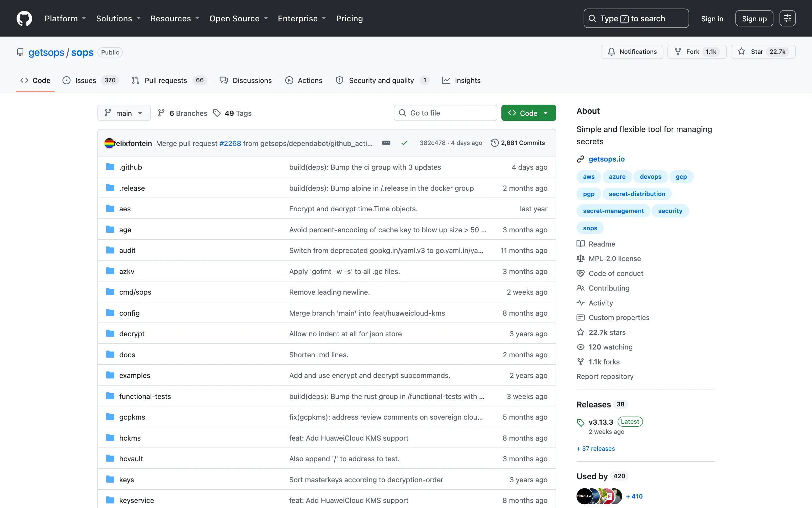
Task: Click the v3.13.3 release tag icon
Action: [581, 422]
